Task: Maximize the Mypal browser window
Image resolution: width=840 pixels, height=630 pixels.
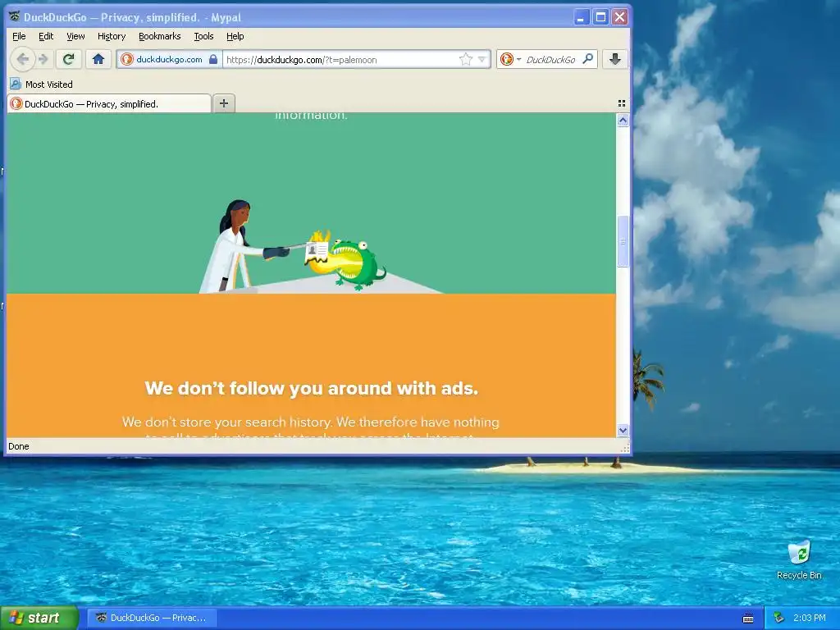Action: pos(600,17)
